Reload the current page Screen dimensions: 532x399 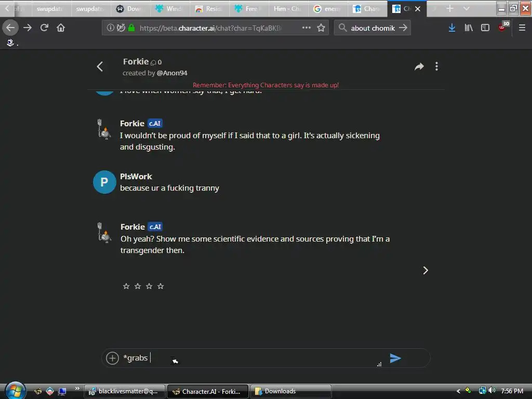coord(44,28)
